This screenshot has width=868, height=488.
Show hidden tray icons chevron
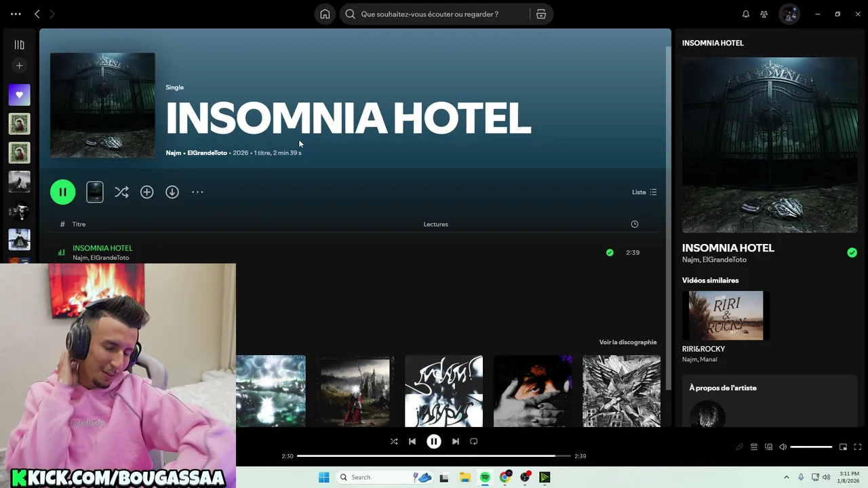[787, 477]
